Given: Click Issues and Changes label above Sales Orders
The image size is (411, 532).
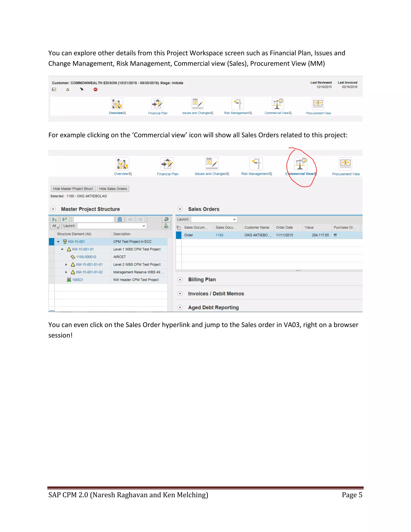Looking at the screenshot, I should coord(210,174).
